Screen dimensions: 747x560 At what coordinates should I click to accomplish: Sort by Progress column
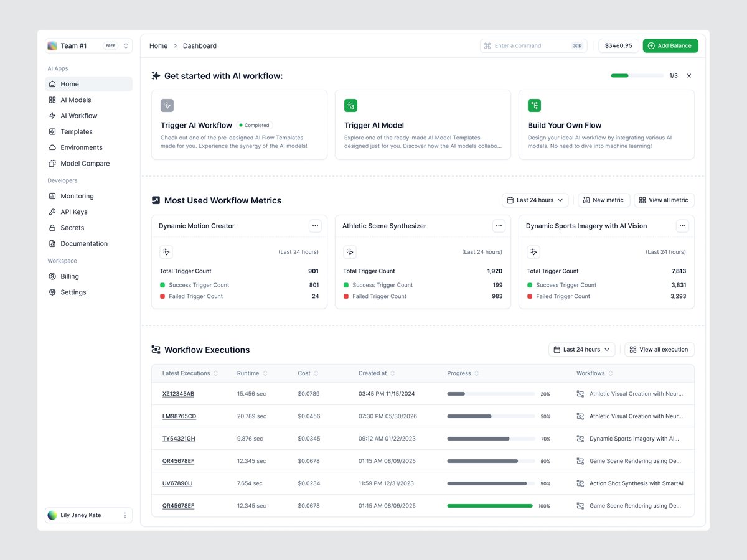(463, 373)
